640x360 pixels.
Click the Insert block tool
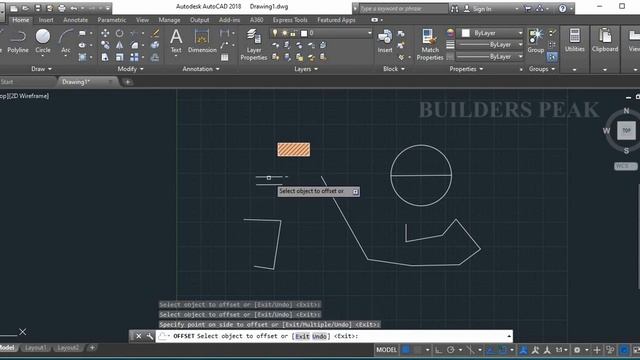pyautogui.click(x=384, y=42)
